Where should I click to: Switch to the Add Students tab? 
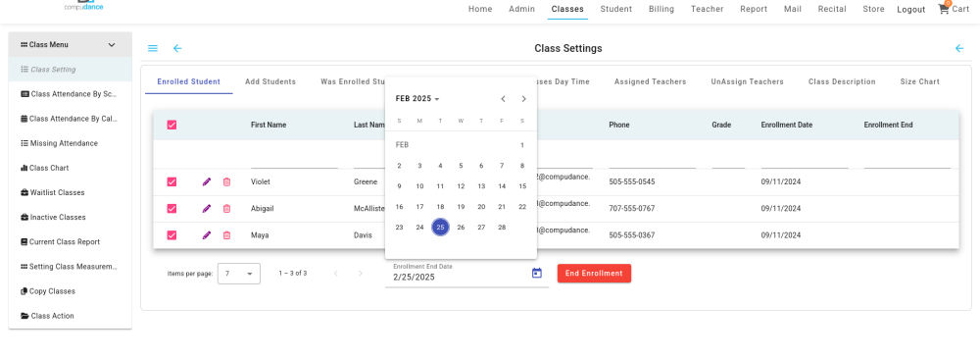(x=270, y=82)
